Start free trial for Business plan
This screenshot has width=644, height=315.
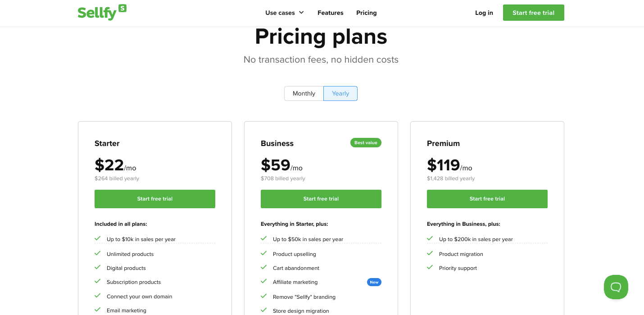coord(321,199)
